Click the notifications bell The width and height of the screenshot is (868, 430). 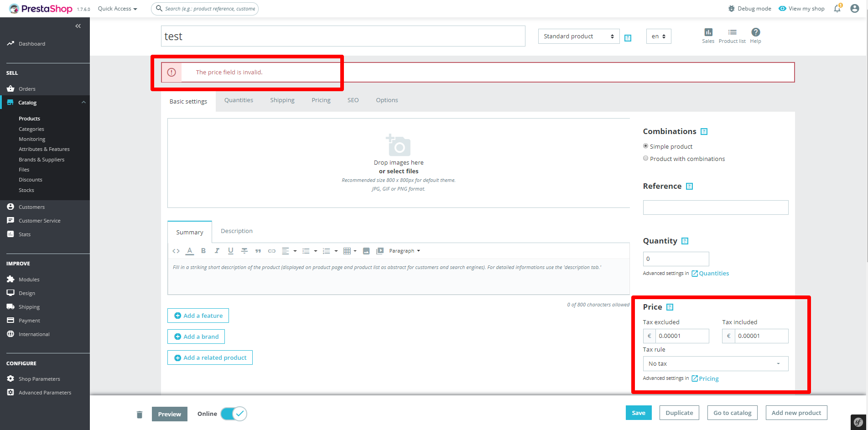[x=837, y=8]
